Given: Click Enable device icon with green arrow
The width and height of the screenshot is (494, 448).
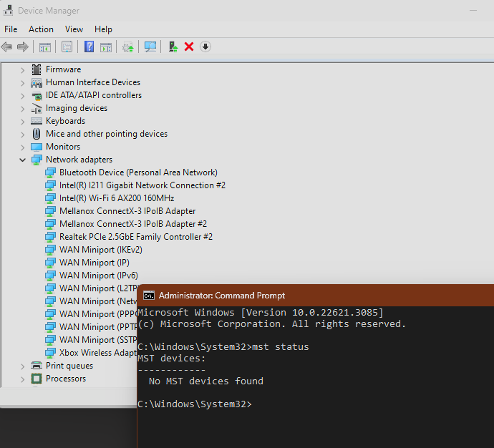Looking at the screenshot, I should [173, 47].
